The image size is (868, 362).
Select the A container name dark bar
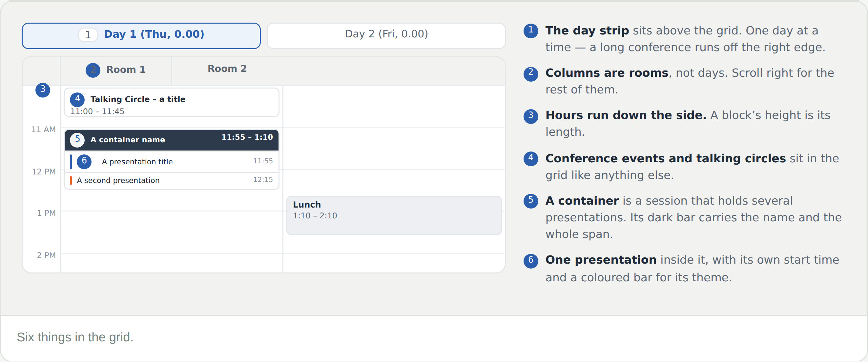point(172,140)
